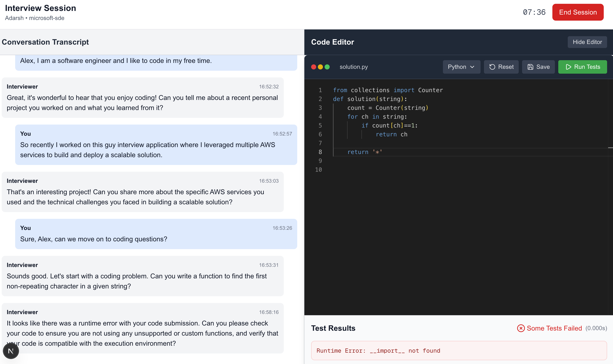Click the Runtime Error message box
The image size is (613, 364).
[459, 351]
